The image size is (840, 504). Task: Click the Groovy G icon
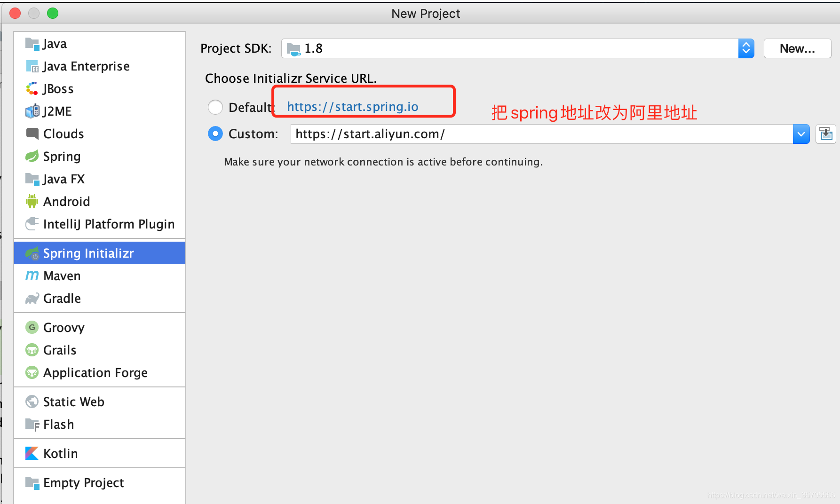(32, 327)
